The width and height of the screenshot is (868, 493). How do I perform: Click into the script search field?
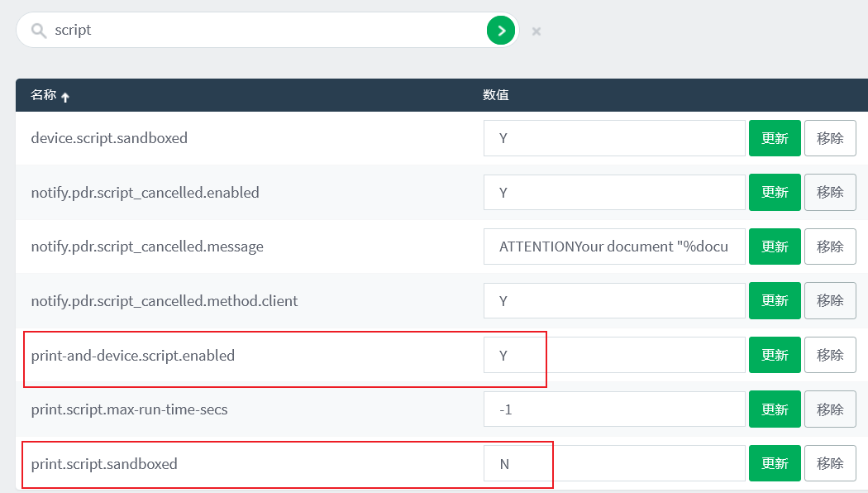pos(265,31)
